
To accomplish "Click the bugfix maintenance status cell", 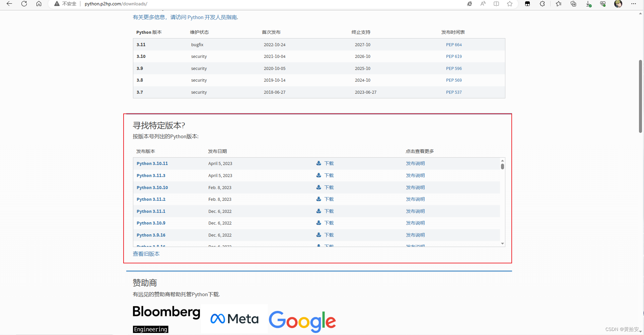I will (197, 45).
